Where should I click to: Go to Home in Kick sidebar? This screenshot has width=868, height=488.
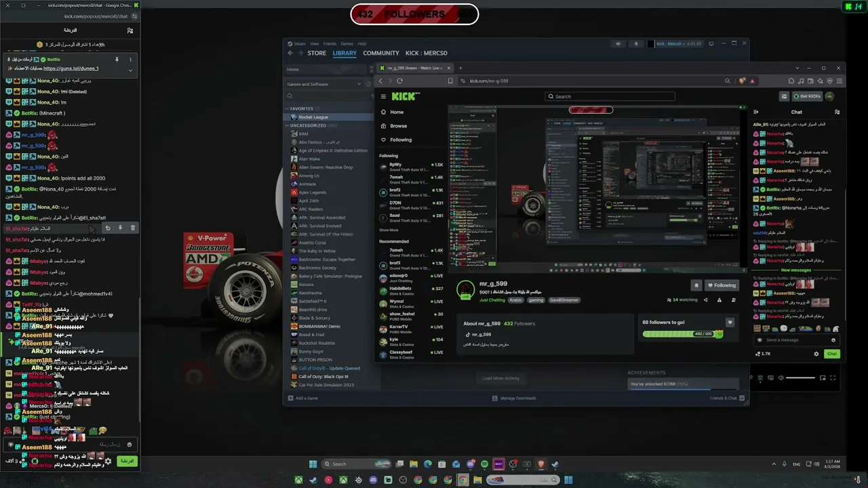[x=397, y=112]
